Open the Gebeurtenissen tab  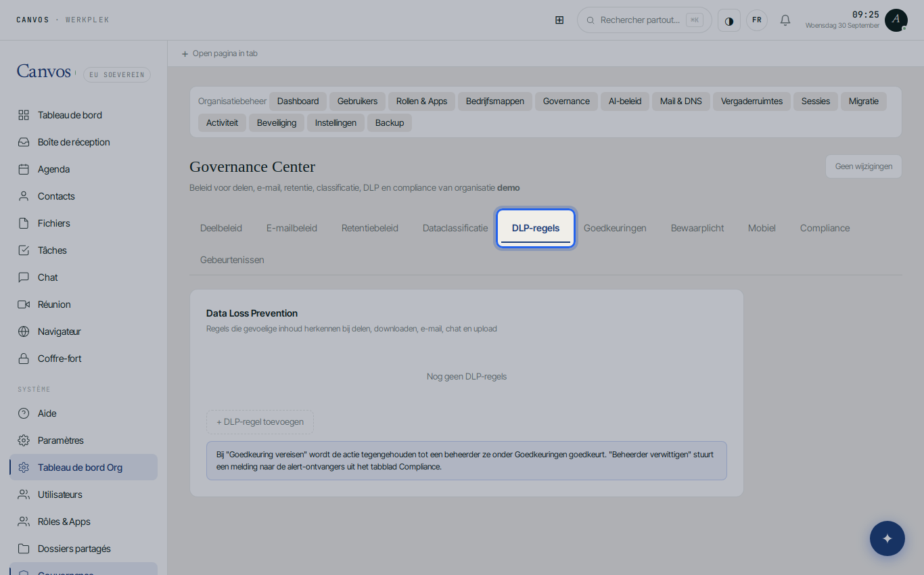[x=232, y=260]
